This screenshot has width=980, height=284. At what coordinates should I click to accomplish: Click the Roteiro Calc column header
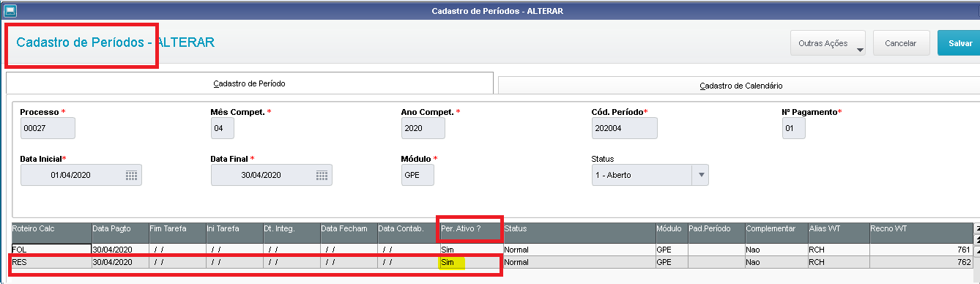click(x=51, y=233)
